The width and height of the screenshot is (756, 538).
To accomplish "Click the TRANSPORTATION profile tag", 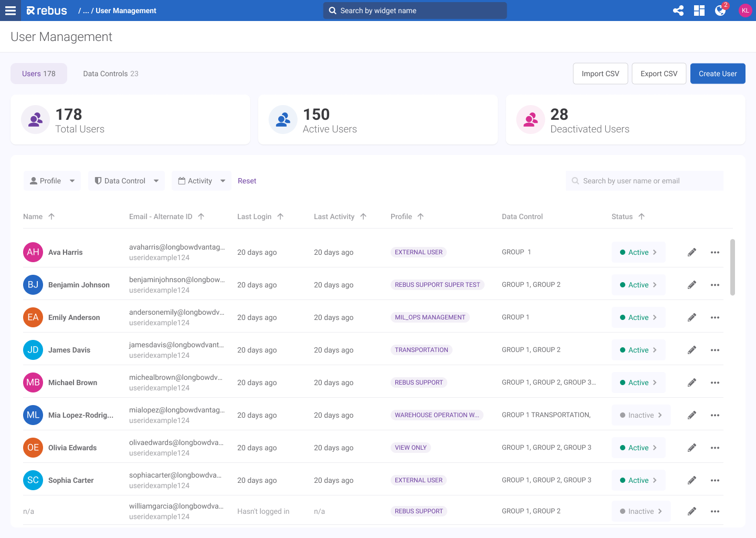I will tap(422, 350).
